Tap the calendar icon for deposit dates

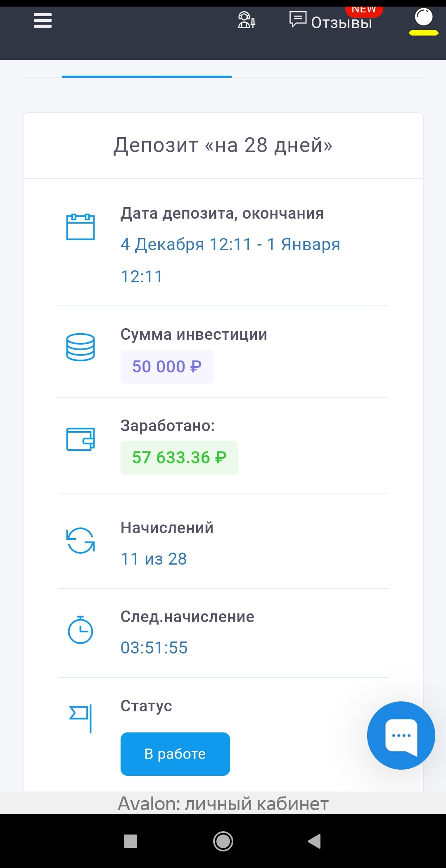pos(81,227)
